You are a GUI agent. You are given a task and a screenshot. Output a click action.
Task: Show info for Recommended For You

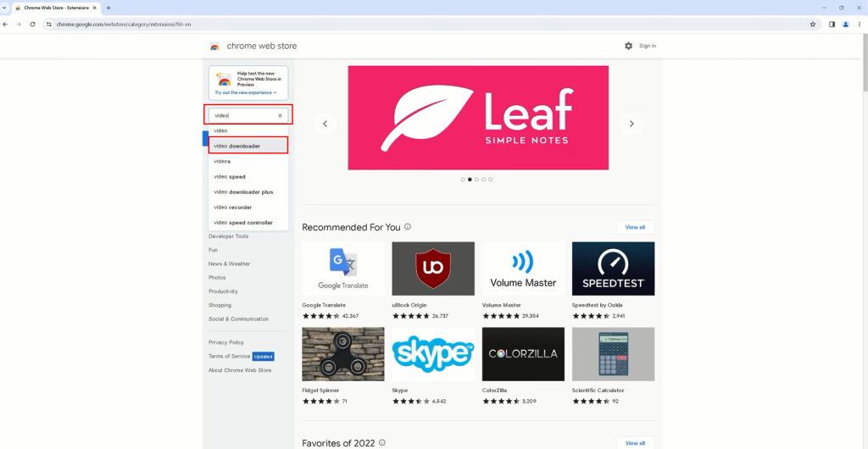click(408, 227)
